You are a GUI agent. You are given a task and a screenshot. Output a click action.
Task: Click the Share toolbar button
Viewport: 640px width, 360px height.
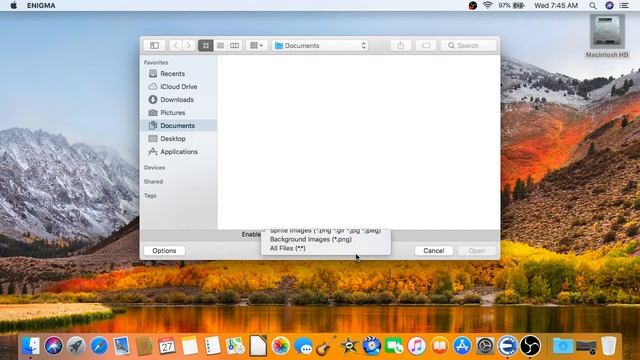pyautogui.click(x=400, y=45)
